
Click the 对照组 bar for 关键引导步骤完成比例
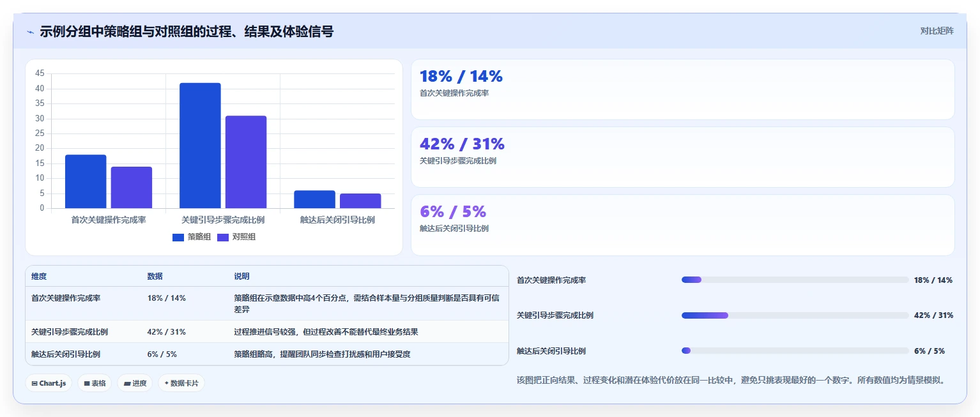pos(246,162)
